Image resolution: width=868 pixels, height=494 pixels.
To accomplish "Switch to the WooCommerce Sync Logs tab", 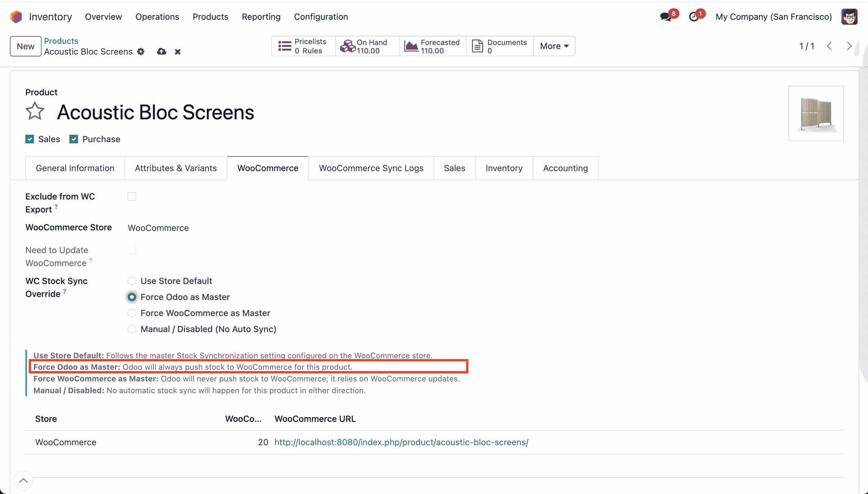I will (x=371, y=168).
